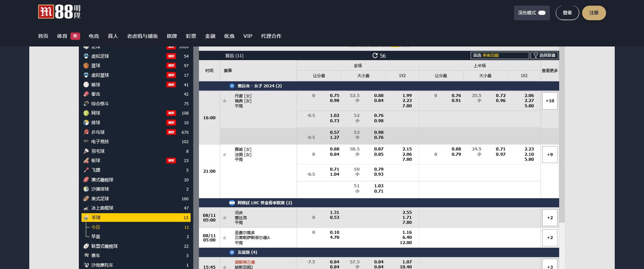
Task: Click the 选择联赛 button
Action: click(x=545, y=55)
